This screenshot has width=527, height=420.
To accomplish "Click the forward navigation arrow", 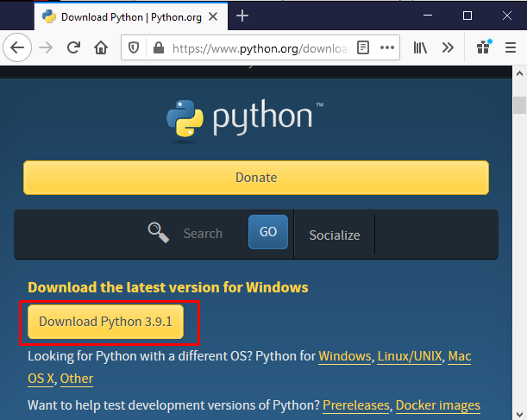I will (46, 48).
